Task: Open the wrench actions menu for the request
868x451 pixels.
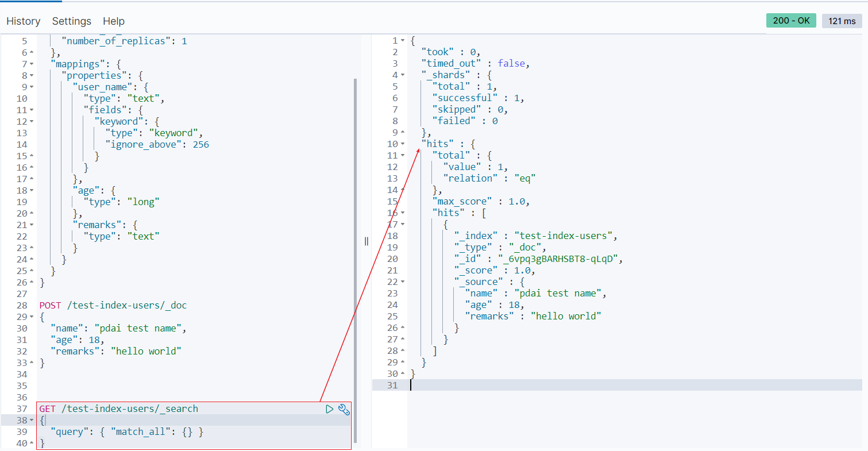Action: pyautogui.click(x=344, y=409)
